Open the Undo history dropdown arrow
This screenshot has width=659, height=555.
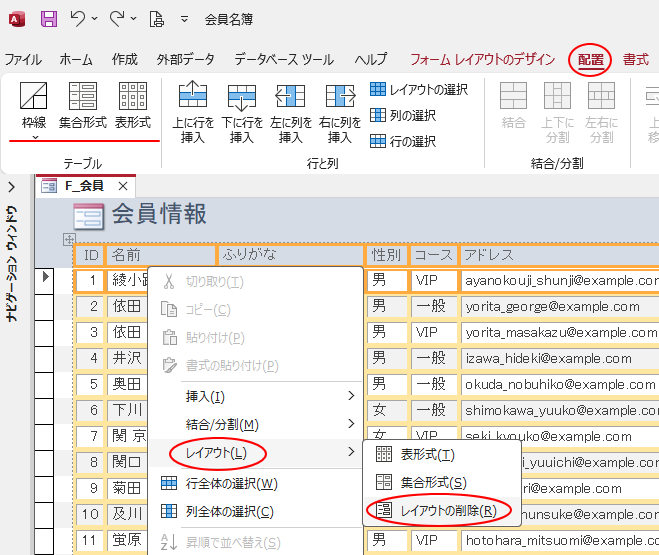pyautogui.click(x=95, y=18)
